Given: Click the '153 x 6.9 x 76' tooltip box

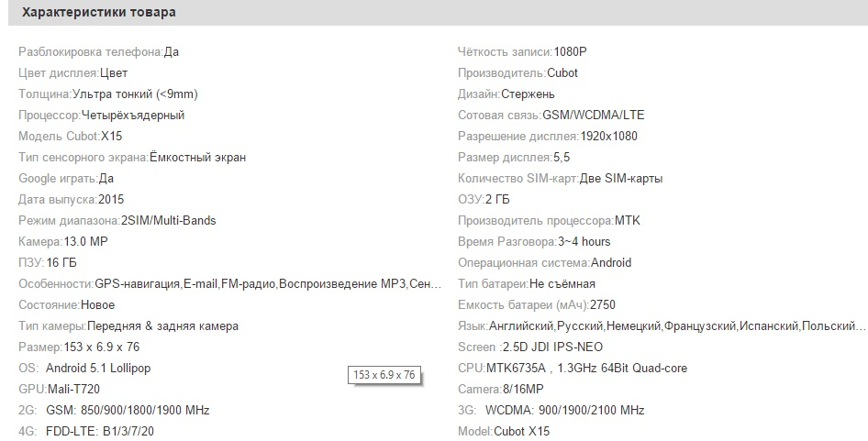Looking at the screenshot, I should tap(384, 375).
